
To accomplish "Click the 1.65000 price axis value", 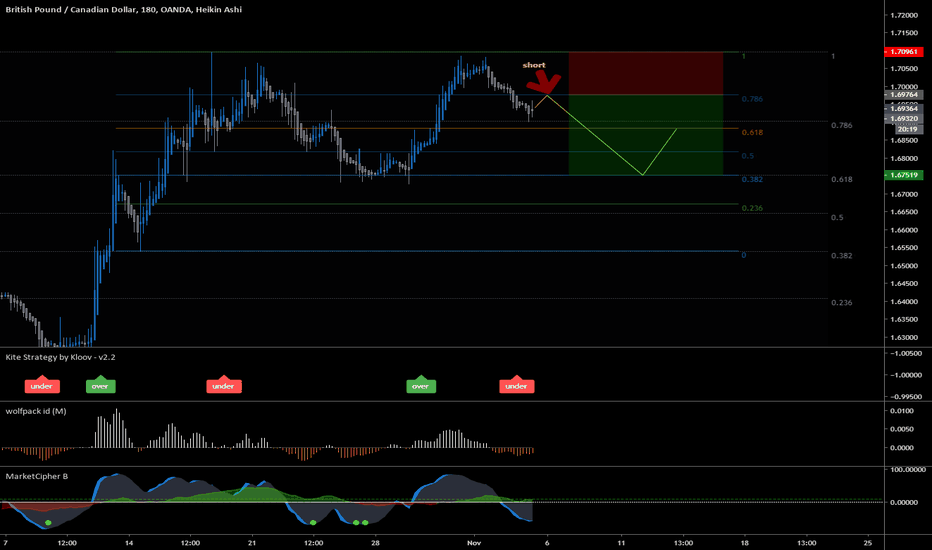I will click(x=905, y=266).
